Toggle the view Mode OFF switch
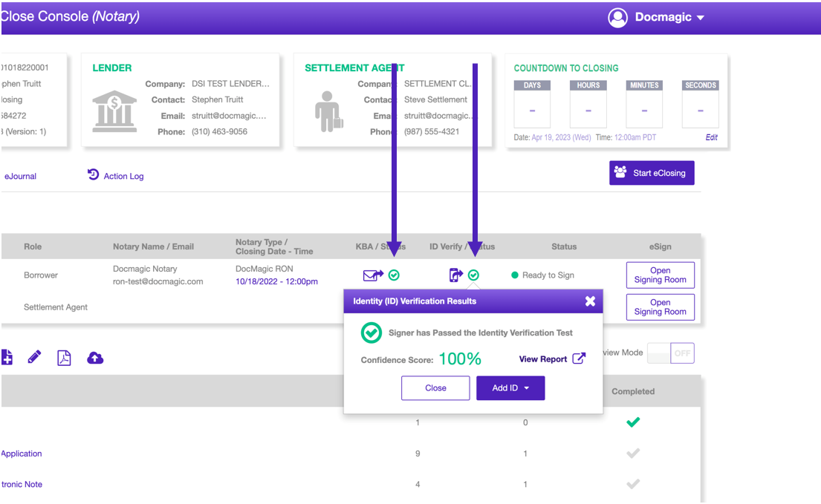 (671, 353)
